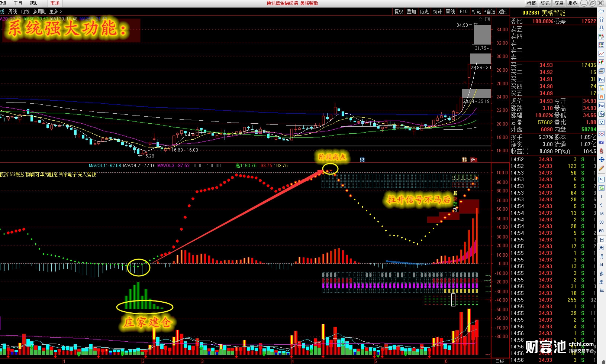606x364 pixels.
Task: Click the small window icon atop price chart
Action: [x=487, y=19]
